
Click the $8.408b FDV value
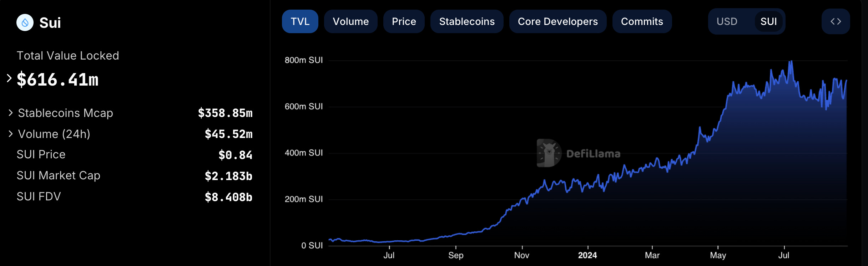tap(228, 197)
